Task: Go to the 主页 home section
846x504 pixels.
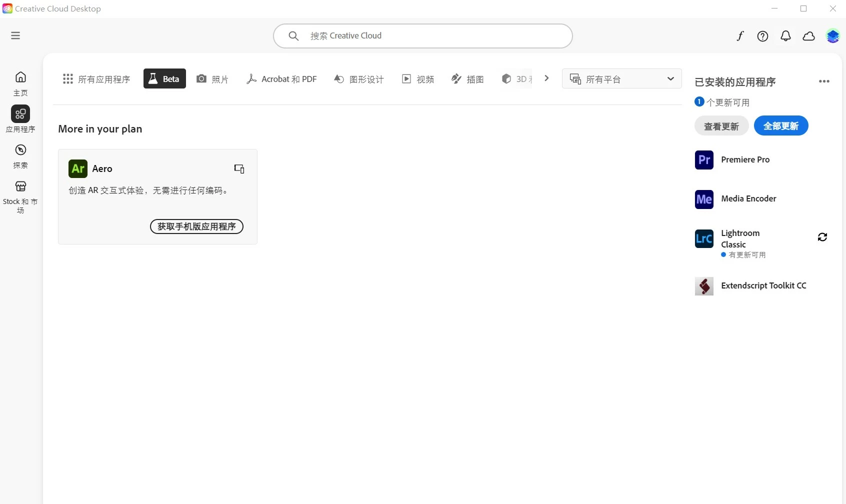Action: [20, 83]
